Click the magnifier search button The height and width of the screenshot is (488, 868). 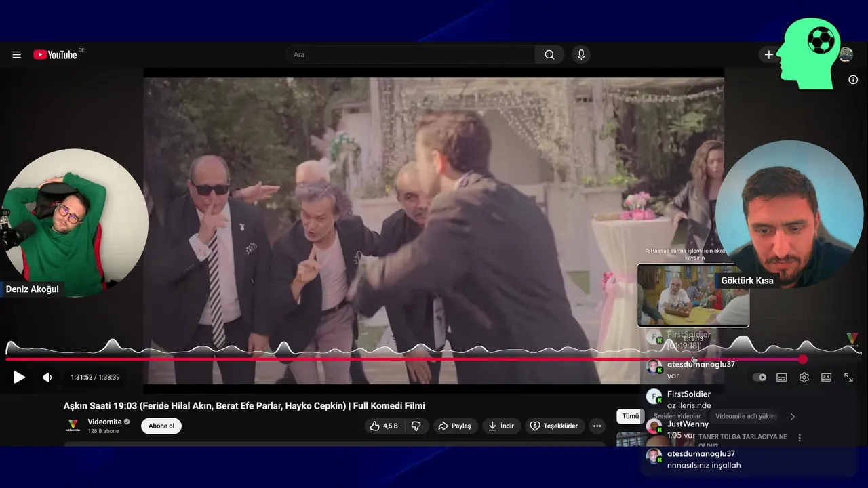pyautogui.click(x=549, y=54)
